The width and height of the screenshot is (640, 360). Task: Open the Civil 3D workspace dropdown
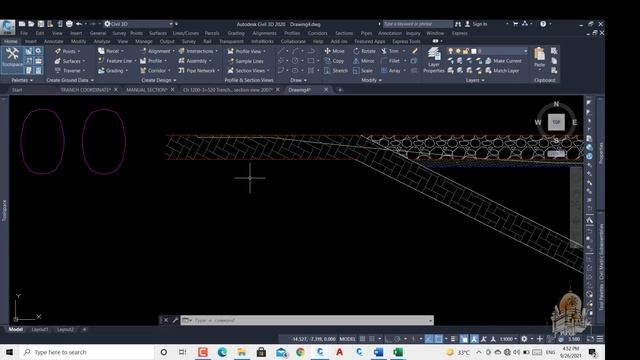tap(171, 24)
